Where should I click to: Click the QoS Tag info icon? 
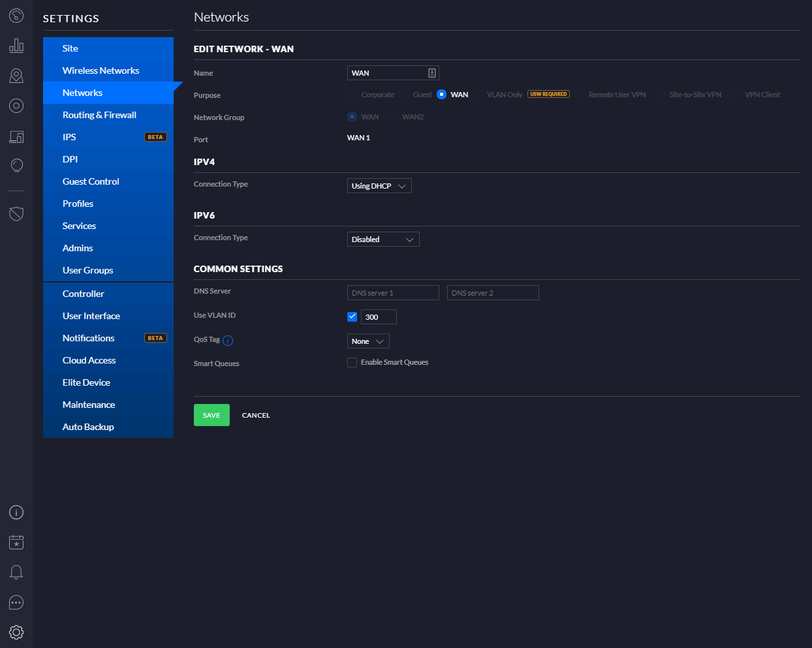click(228, 341)
